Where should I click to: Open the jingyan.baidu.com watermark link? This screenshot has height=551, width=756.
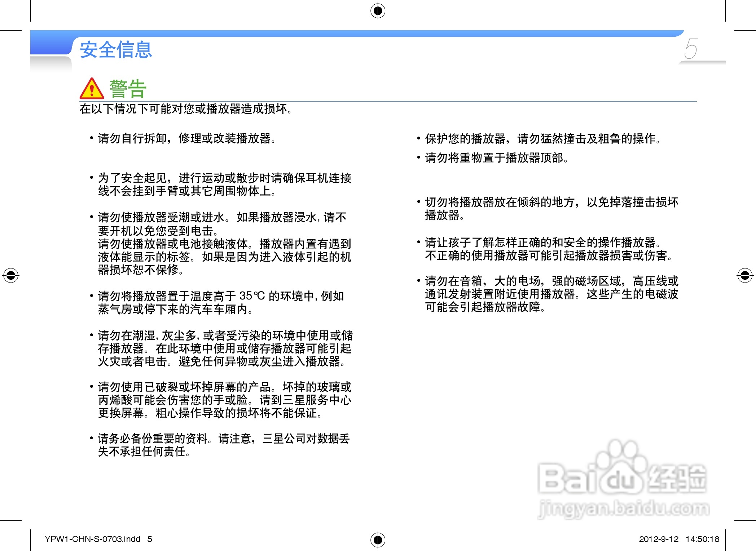pyautogui.click(x=623, y=508)
